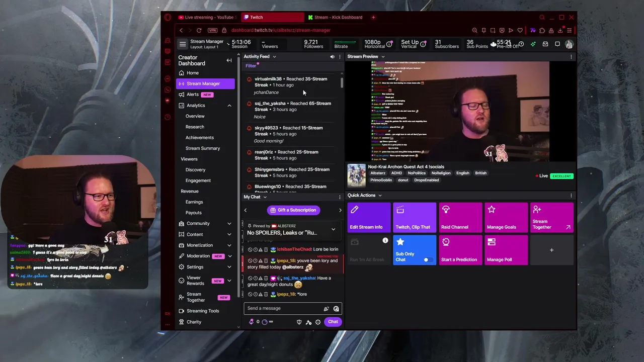Expand the Content section
The height and width of the screenshot is (362, 644).
(x=229, y=235)
